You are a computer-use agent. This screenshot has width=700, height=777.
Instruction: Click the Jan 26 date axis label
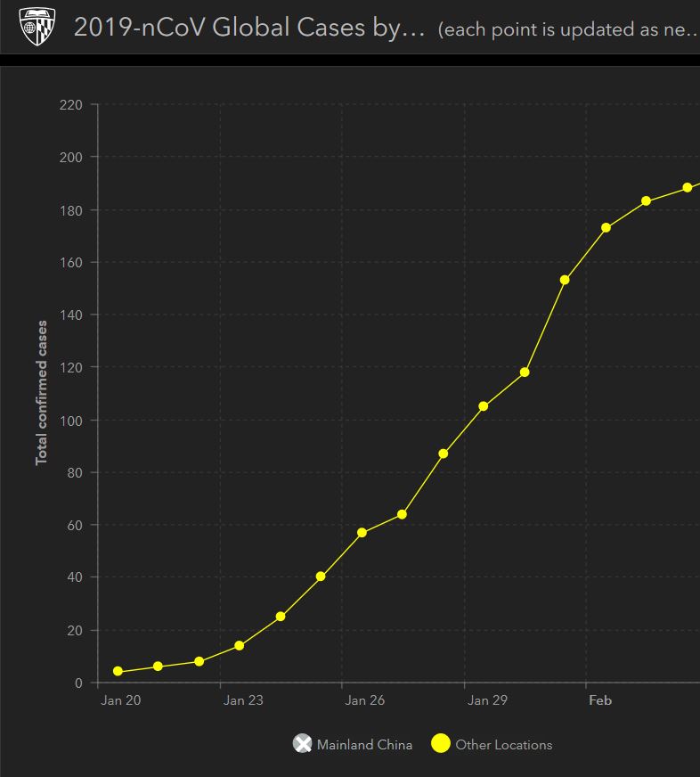pyautogui.click(x=365, y=700)
